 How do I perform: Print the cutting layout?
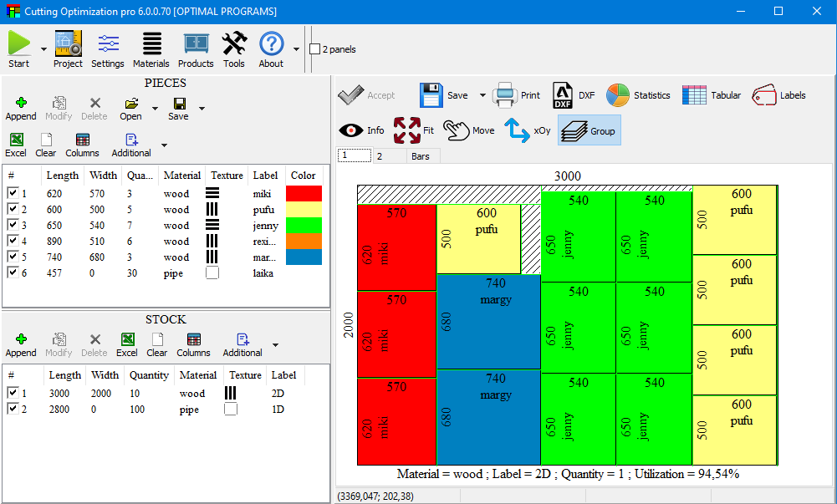(x=516, y=95)
